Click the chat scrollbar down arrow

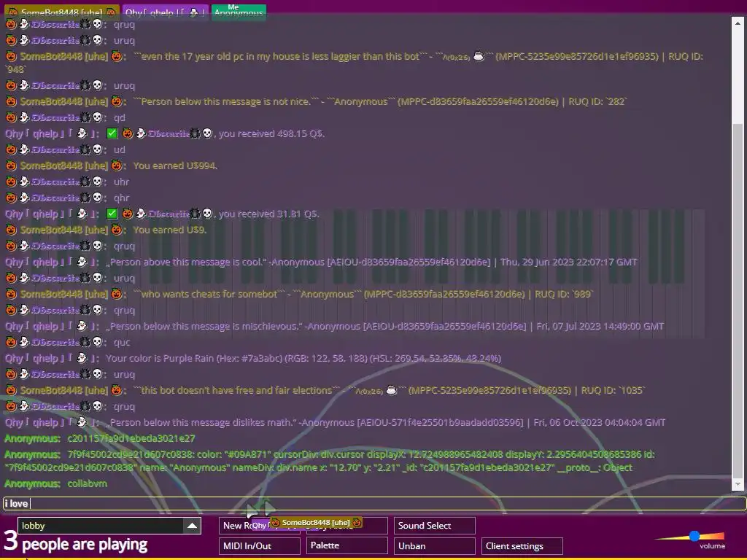tap(738, 484)
